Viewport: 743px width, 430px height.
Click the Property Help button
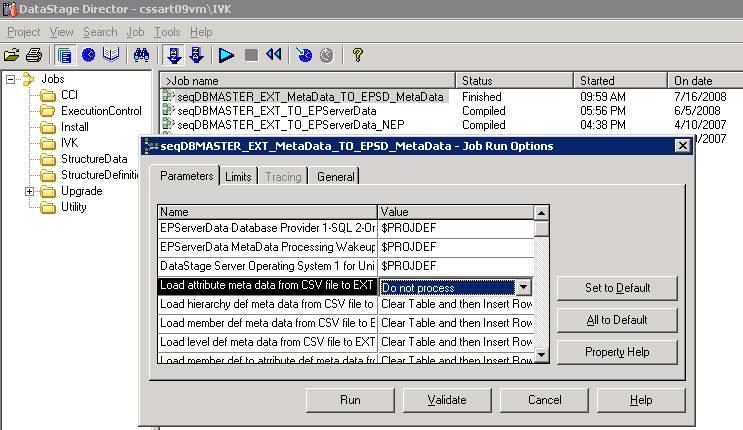pyautogui.click(x=617, y=352)
